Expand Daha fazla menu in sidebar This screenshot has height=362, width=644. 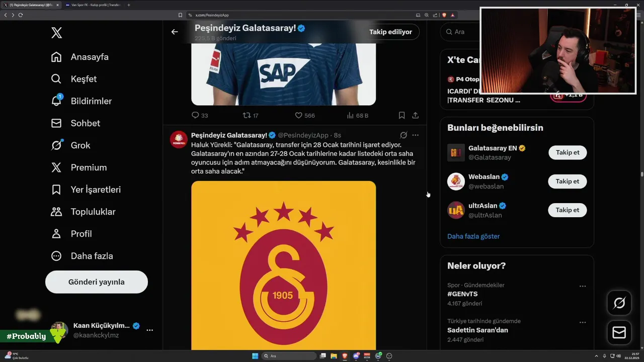point(82,256)
